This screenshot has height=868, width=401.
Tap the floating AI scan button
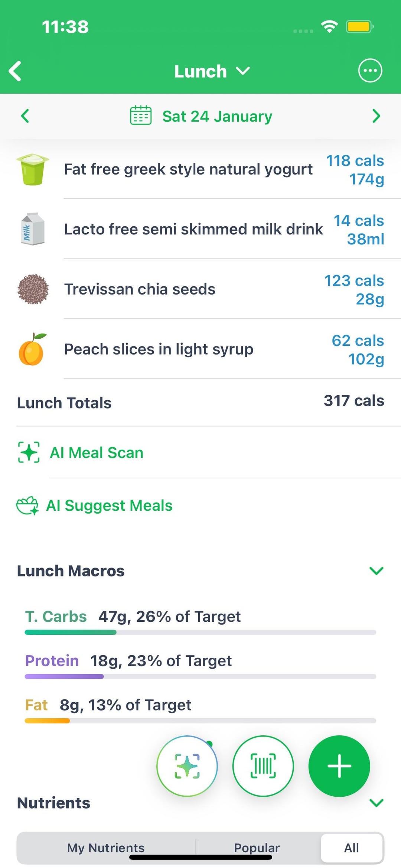coord(187,766)
